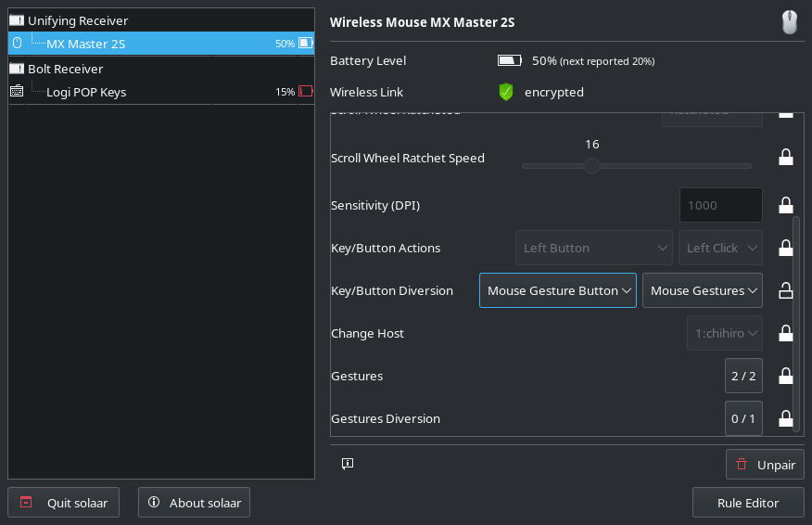The width and height of the screenshot is (812, 525).
Task: Open the Left Click action dropdown
Action: coord(720,248)
